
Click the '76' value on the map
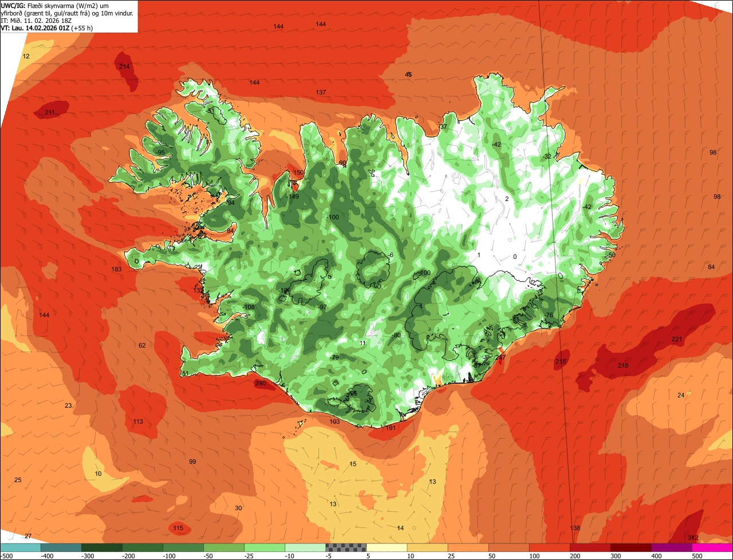coord(549,315)
